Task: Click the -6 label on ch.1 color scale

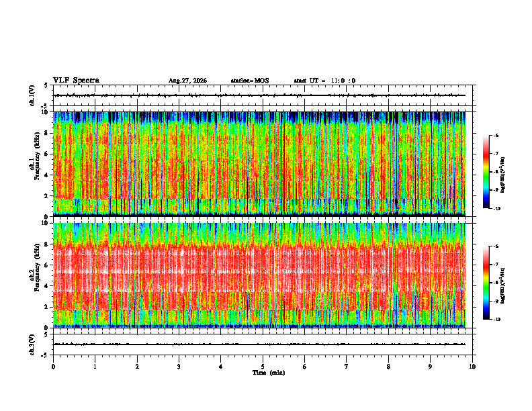Action: pos(496,135)
